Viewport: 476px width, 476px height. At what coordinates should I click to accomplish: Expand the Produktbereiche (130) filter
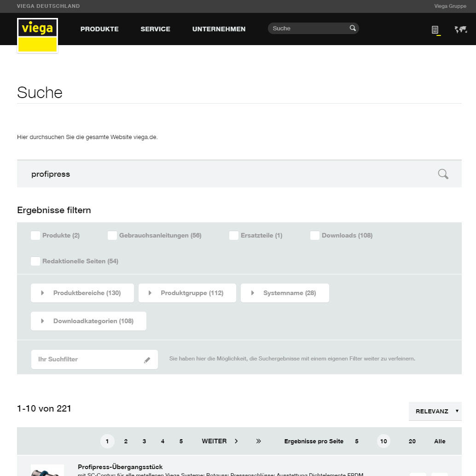point(82,293)
